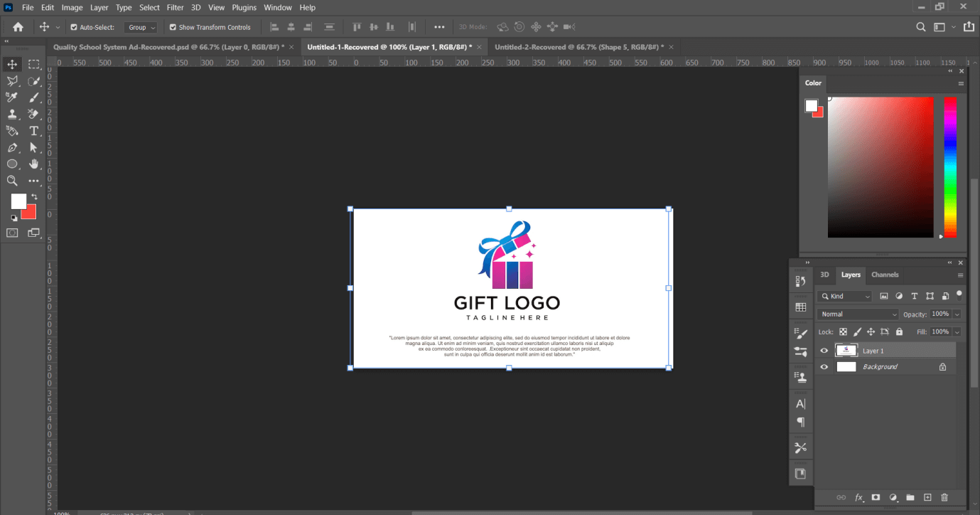This screenshot has width=980, height=515.
Task: Switch to the Channels tab
Action: 885,275
